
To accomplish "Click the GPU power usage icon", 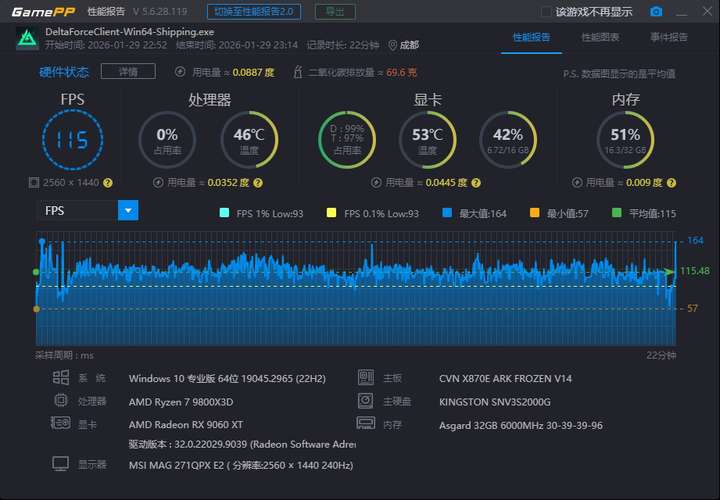I will tap(376, 182).
